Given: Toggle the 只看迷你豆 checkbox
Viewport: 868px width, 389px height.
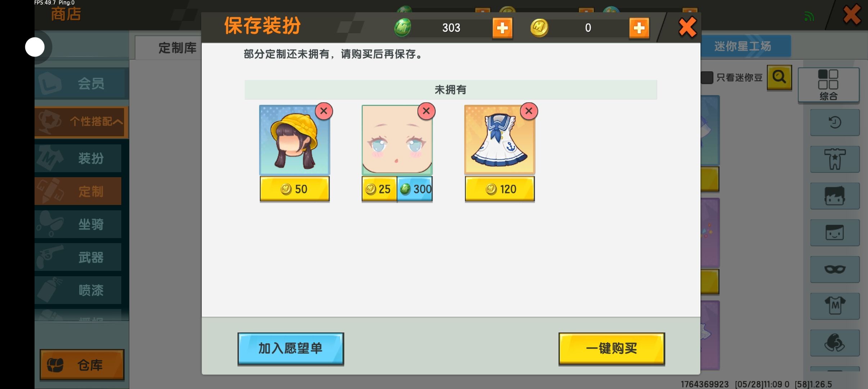Looking at the screenshot, I should (707, 77).
